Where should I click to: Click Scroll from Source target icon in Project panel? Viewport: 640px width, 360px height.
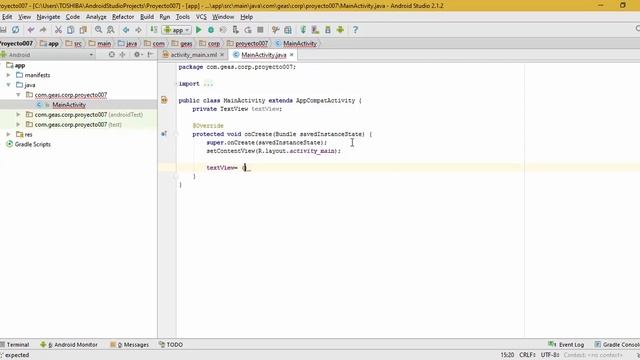111,55
